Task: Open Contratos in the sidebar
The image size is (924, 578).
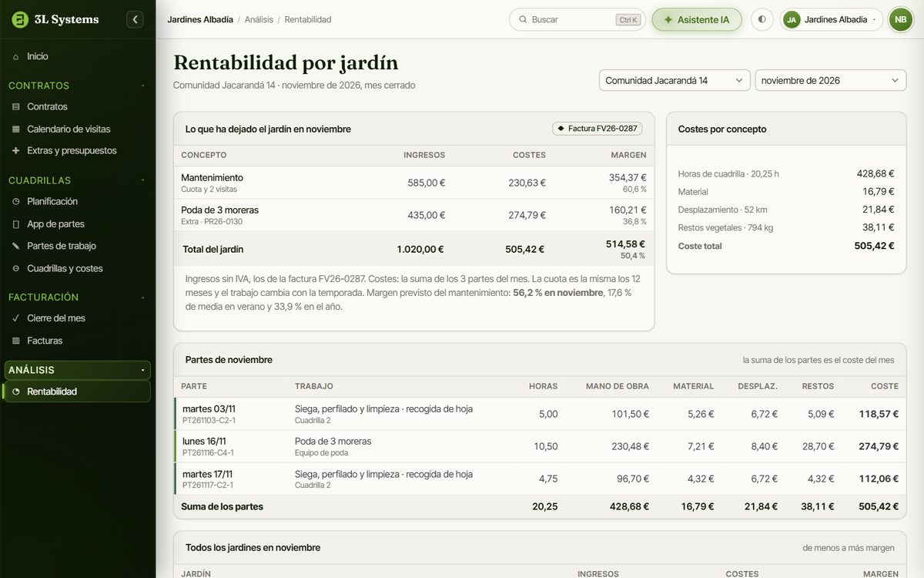Action: click(77, 106)
